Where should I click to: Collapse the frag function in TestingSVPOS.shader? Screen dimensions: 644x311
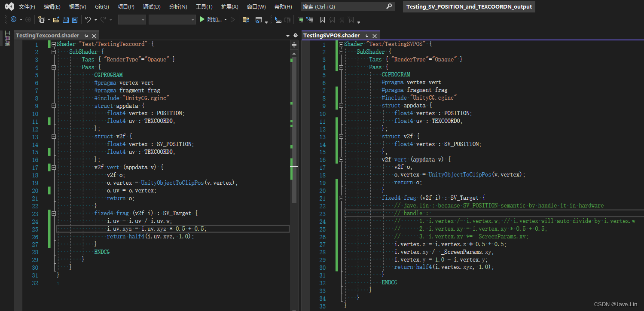pyautogui.click(x=341, y=198)
